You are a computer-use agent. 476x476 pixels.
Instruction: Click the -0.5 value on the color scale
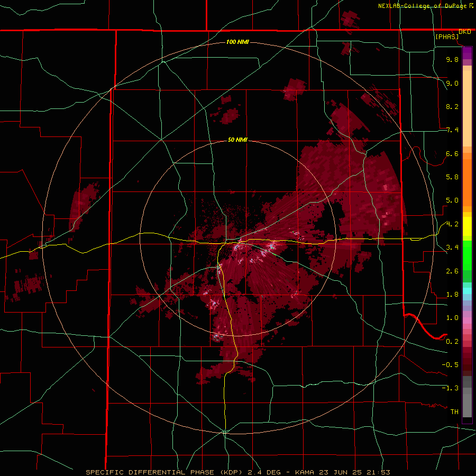[450, 365]
